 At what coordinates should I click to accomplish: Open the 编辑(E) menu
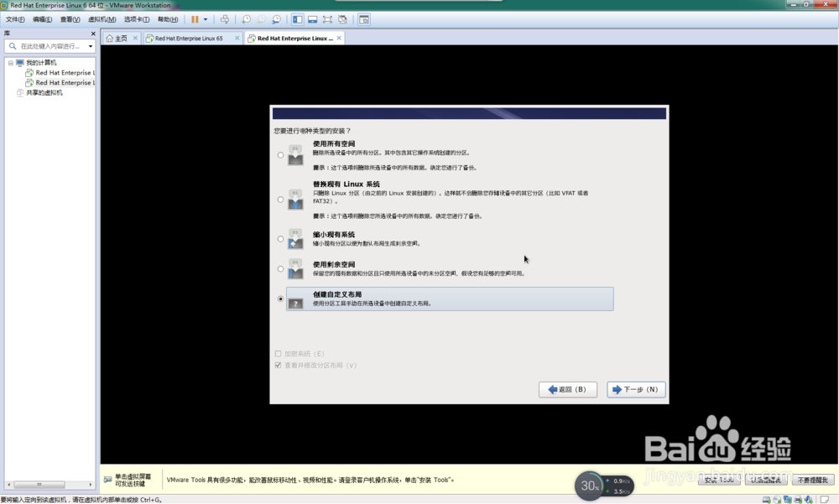[42, 19]
